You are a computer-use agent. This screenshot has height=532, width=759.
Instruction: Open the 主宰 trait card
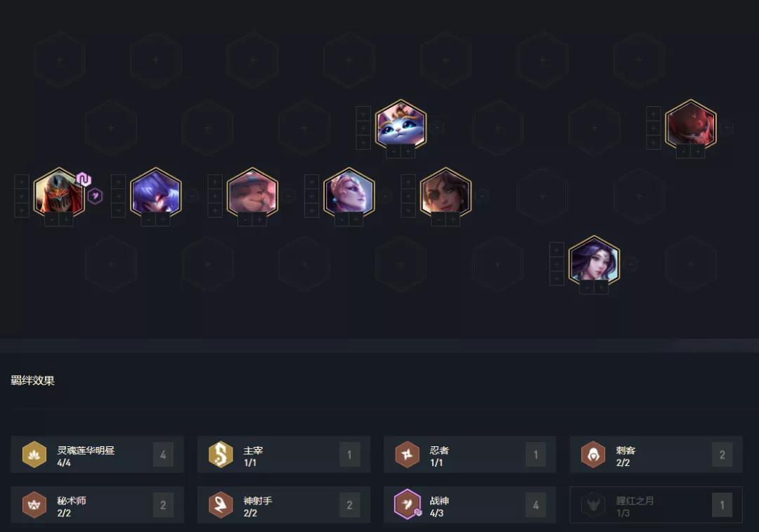point(284,455)
